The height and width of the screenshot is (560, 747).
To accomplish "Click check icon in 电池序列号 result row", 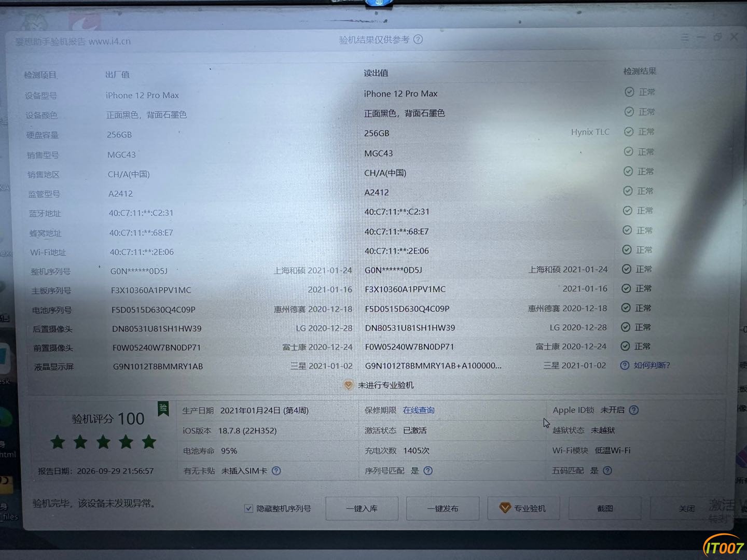I will click(626, 308).
